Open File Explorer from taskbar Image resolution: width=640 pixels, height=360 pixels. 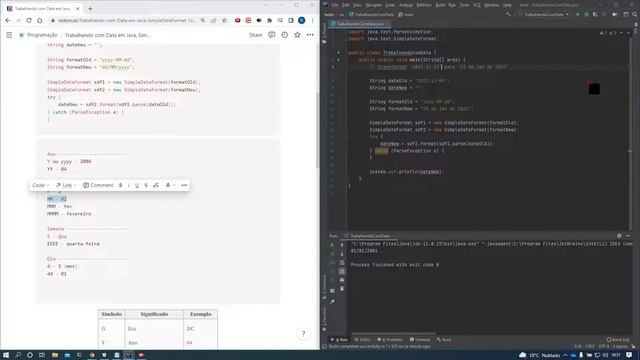(55, 355)
